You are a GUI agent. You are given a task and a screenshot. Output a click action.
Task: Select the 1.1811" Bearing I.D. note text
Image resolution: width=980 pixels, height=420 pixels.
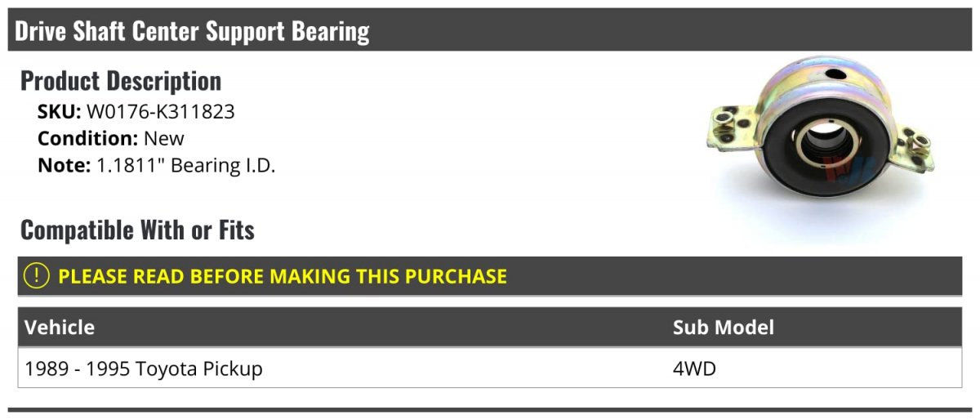(186, 165)
